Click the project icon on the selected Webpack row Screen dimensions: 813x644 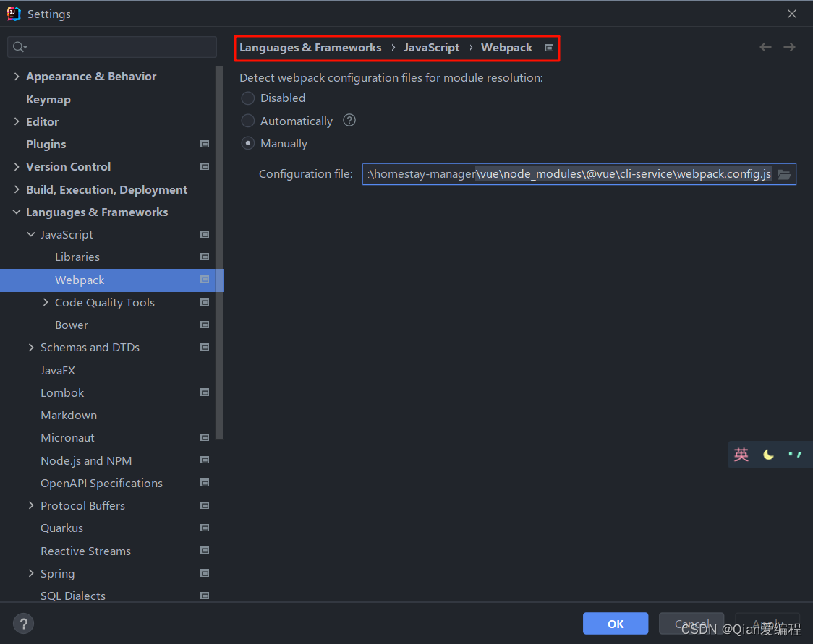tap(205, 280)
